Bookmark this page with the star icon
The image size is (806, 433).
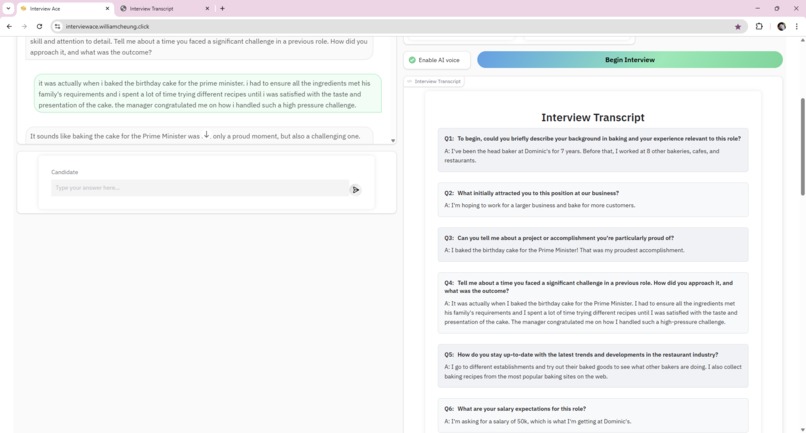point(738,27)
